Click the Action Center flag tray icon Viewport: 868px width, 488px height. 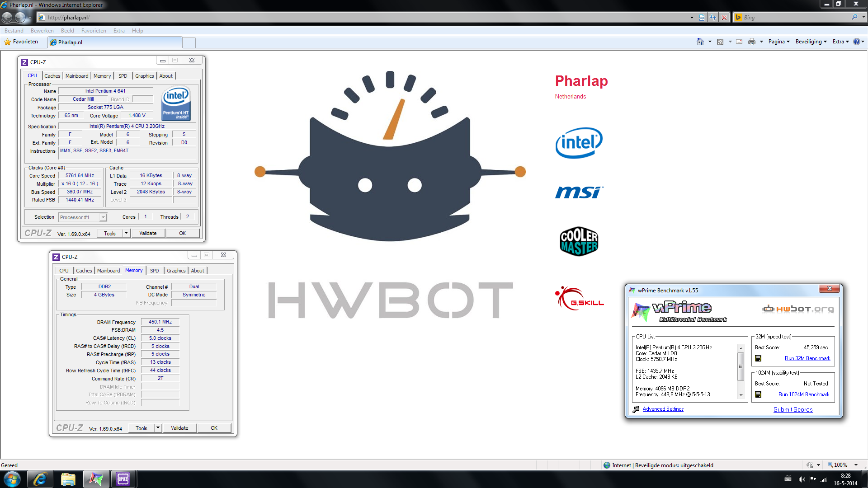click(813, 479)
